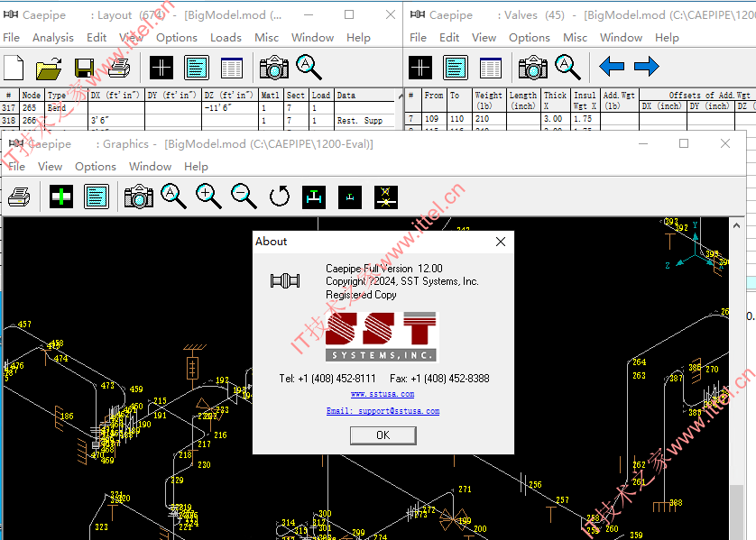Click New file icon in Layout window

pos(14,68)
